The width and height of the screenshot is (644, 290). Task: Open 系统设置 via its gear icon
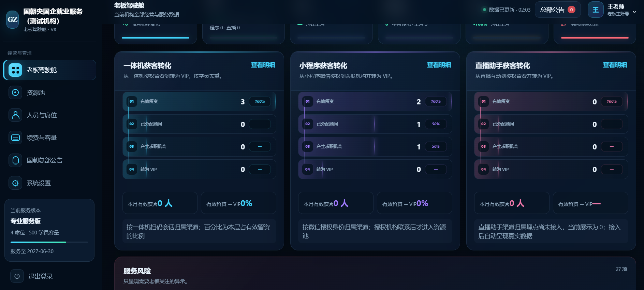[15, 183]
